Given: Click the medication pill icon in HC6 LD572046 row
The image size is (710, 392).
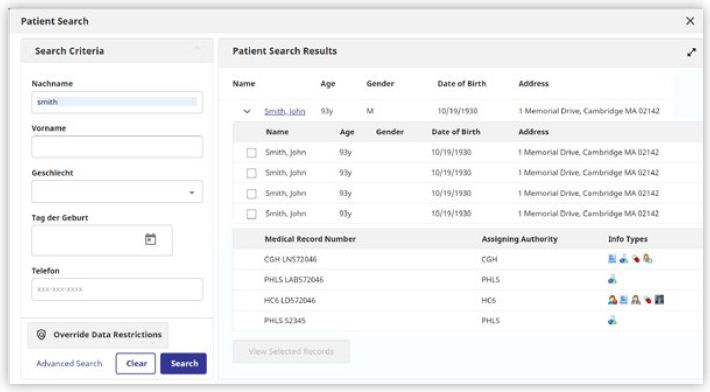Looking at the screenshot, I should pyautogui.click(x=648, y=300).
